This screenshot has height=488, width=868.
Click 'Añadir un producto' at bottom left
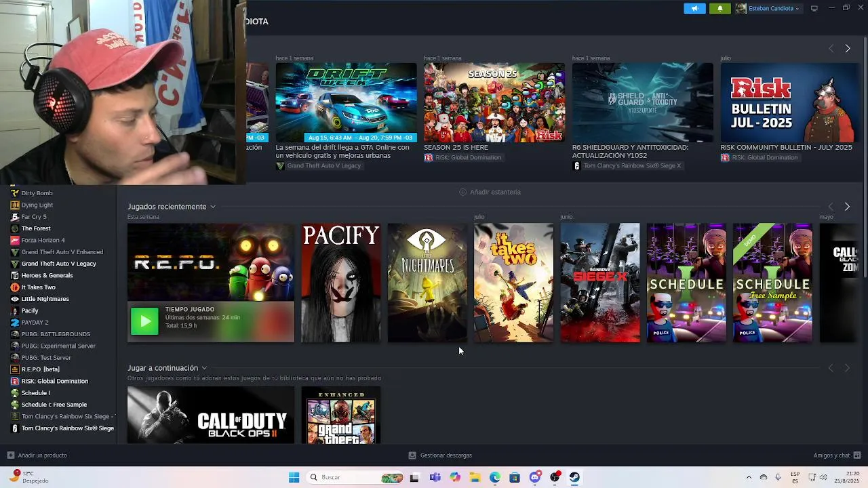pos(37,455)
